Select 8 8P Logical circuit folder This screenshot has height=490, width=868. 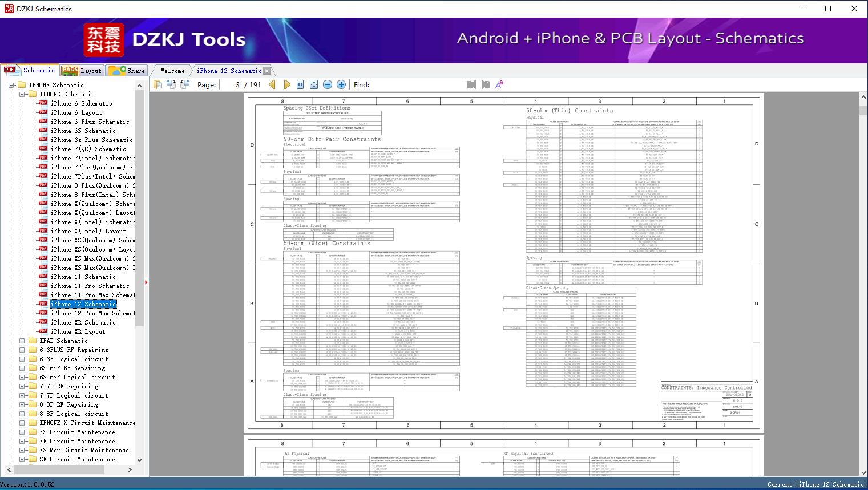[74, 414]
